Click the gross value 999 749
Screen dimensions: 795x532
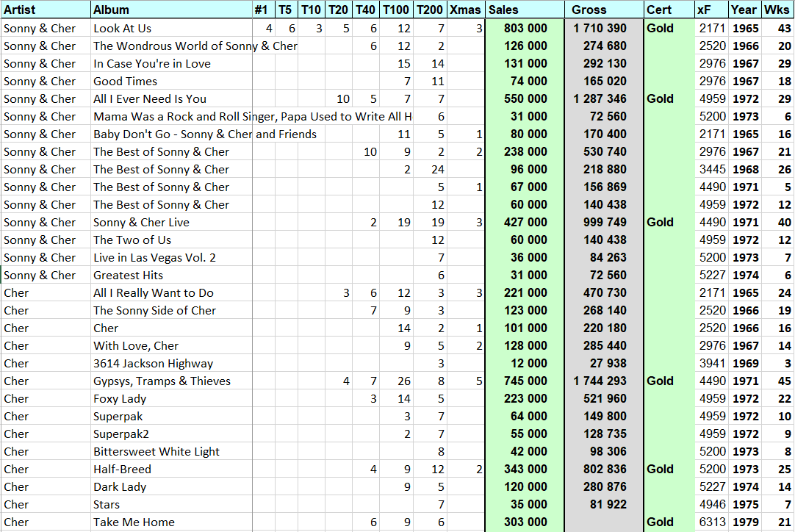(604, 222)
